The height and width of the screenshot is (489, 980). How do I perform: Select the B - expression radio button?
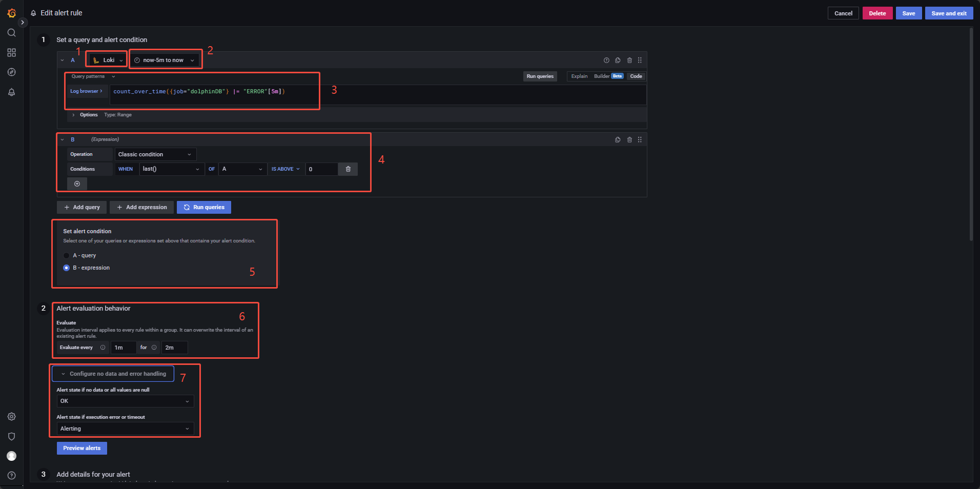click(x=67, y=268)
